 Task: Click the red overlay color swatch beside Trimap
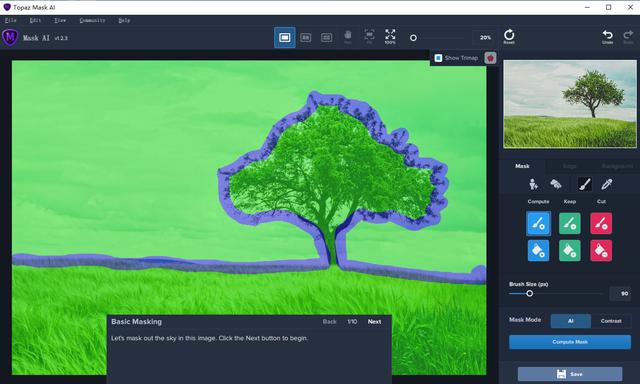490,58
